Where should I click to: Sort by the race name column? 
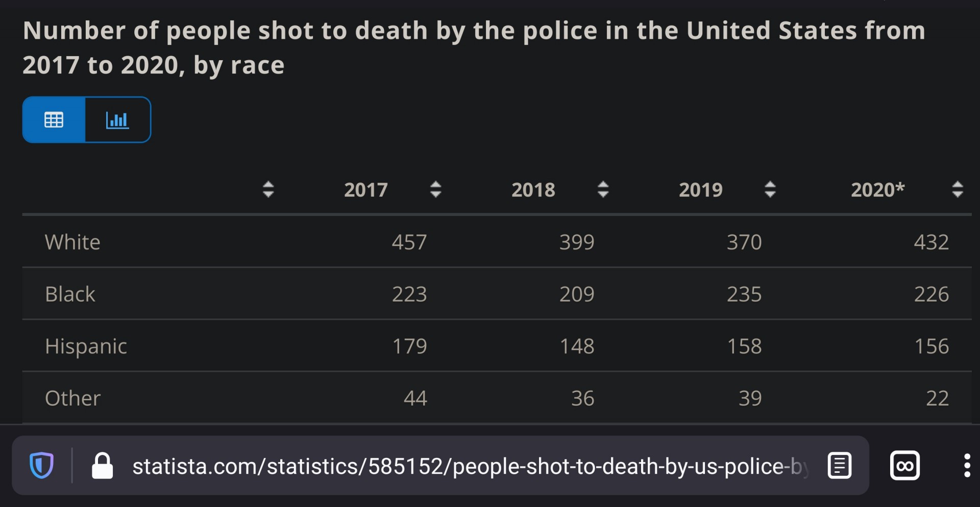click(268, 189)
